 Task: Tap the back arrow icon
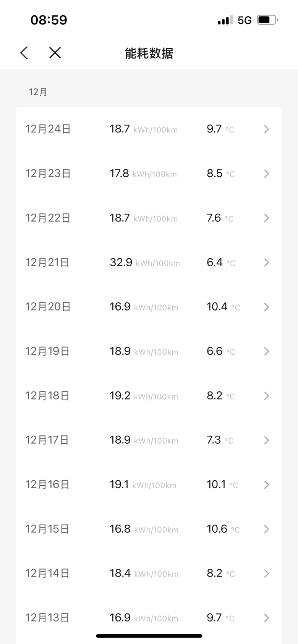(x=24, y=53)
